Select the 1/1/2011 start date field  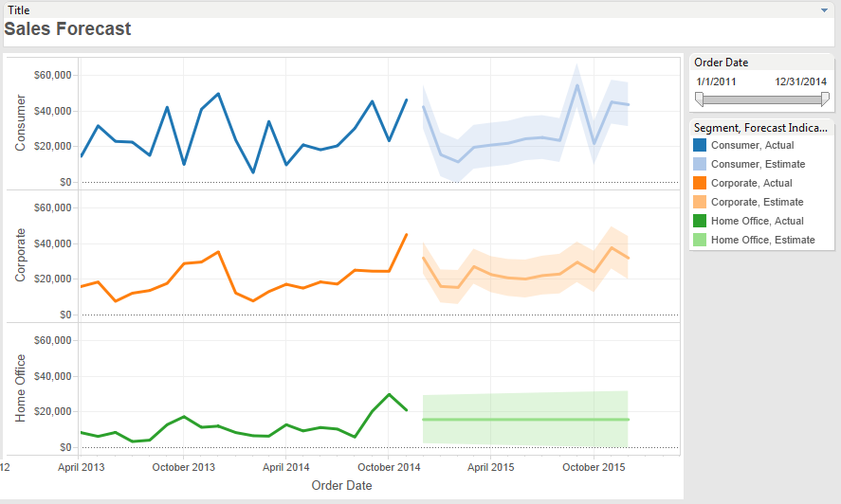(x=716, y=81)
